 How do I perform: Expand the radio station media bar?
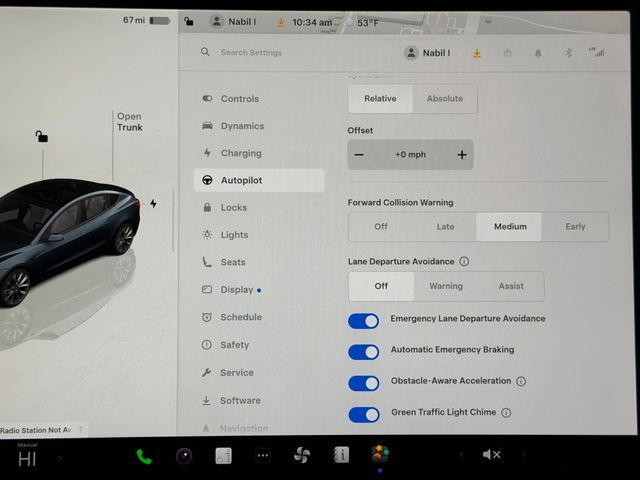click(x=81, y=430)
